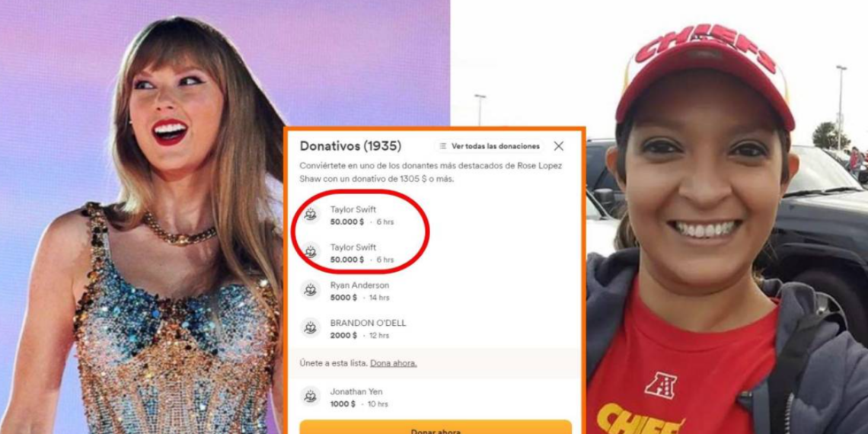The height and width of the screenshot is (434, 868).
Task: Click the 'Únete a esta lista' banner text
Action: pyautogui.click(x=333, y=363)
